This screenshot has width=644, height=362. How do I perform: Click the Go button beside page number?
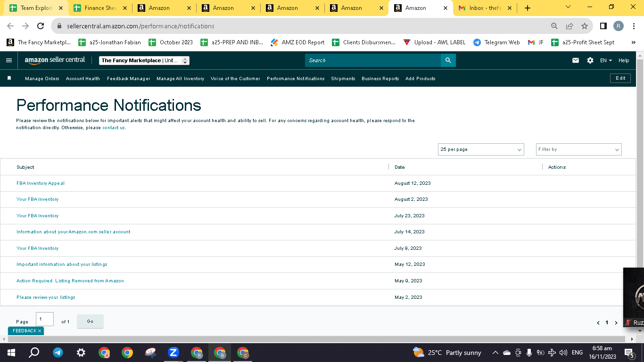(90, 321)
